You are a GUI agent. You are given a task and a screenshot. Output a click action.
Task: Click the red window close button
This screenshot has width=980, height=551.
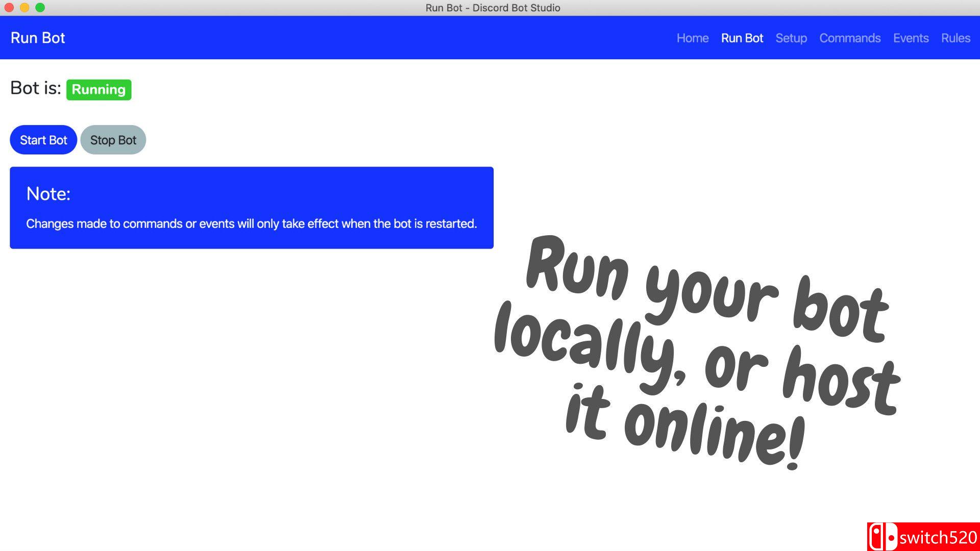click(9, 8)
